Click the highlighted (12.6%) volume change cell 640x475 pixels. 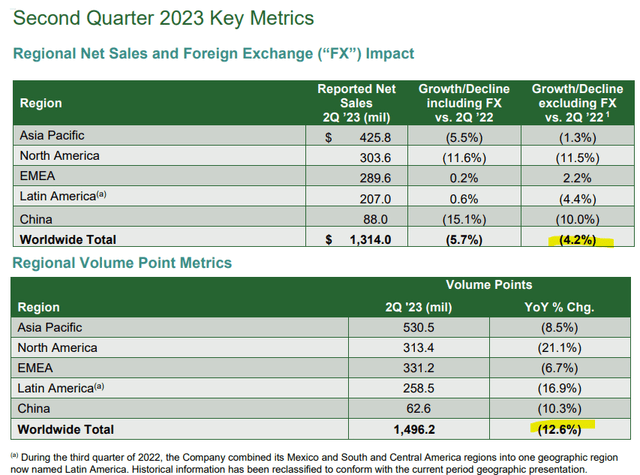pos(559,429)
